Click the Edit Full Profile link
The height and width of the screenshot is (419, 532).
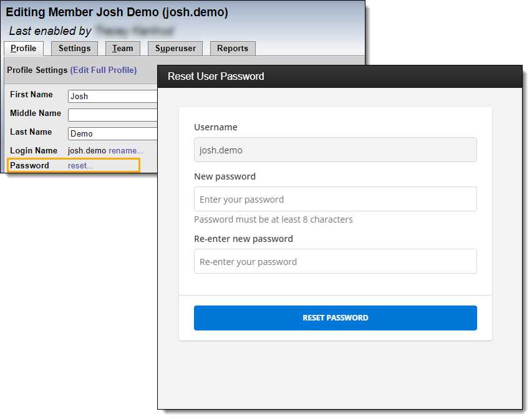click(x=104, y=70)
